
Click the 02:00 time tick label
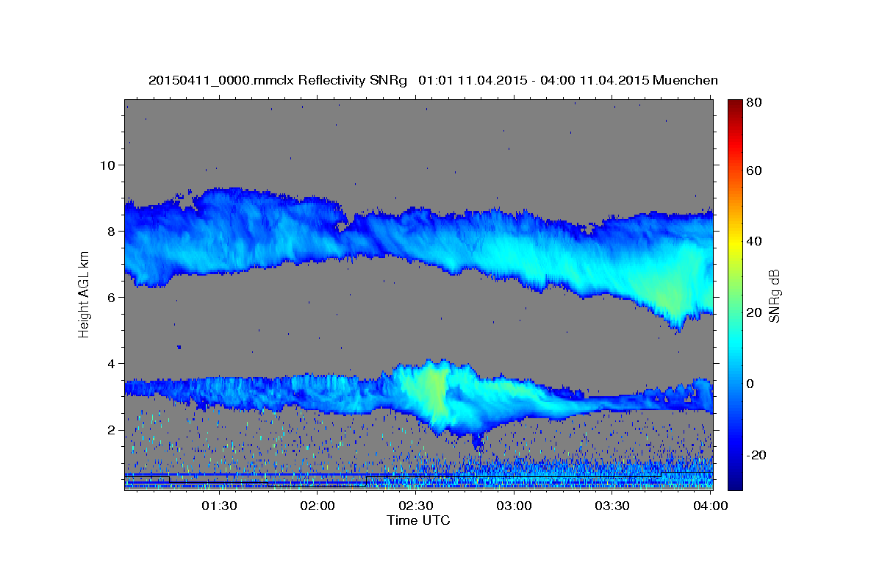point(318,506)
